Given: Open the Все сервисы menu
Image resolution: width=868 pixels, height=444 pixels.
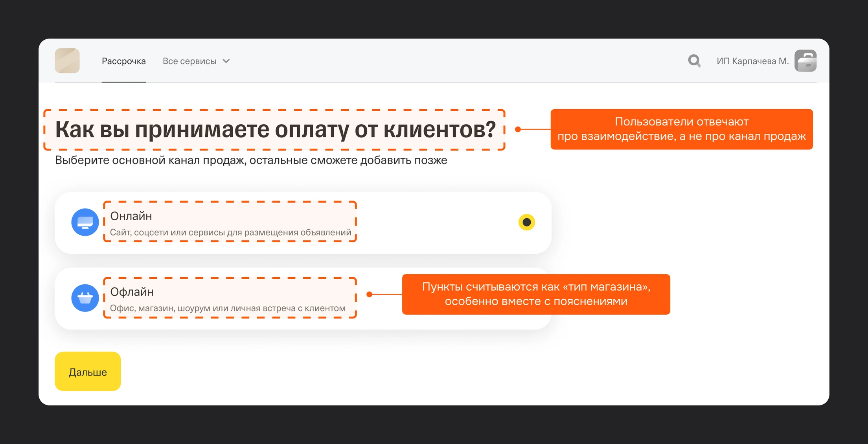Looking at the screenshot, I should [196, 61].
